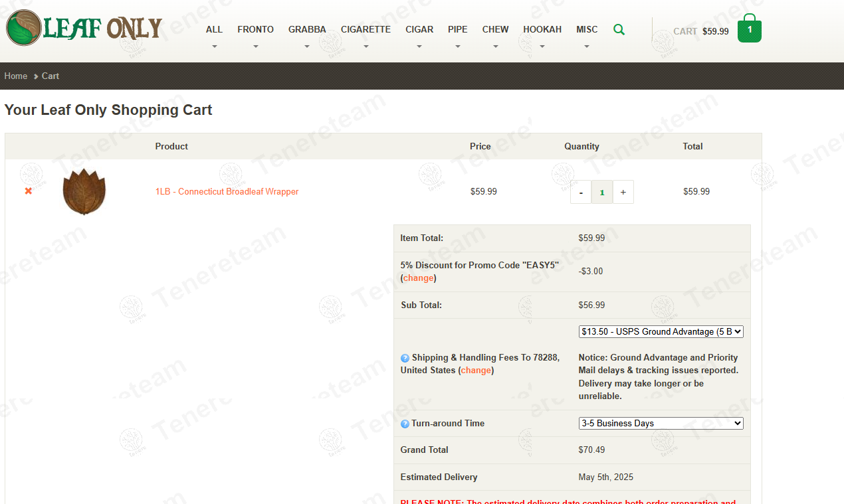Change the promo code EASY5

click(x=419, y=278)
